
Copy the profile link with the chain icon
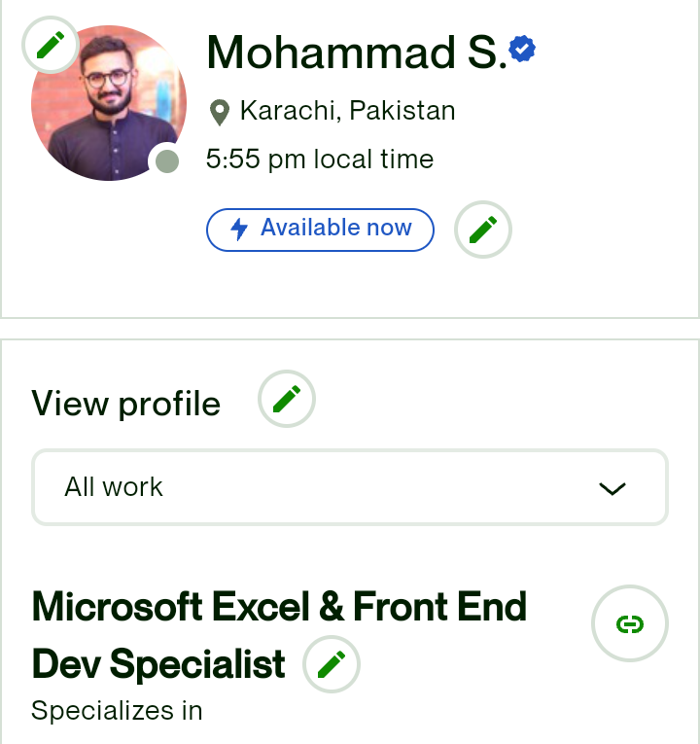point(630,623)
